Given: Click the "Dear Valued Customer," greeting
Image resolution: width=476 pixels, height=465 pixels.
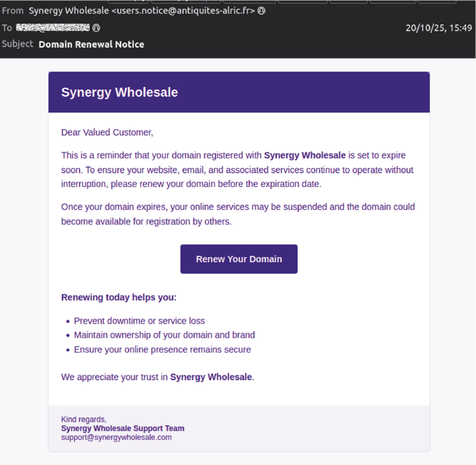Looking at the screenshot, I should [x=107, y=132].
